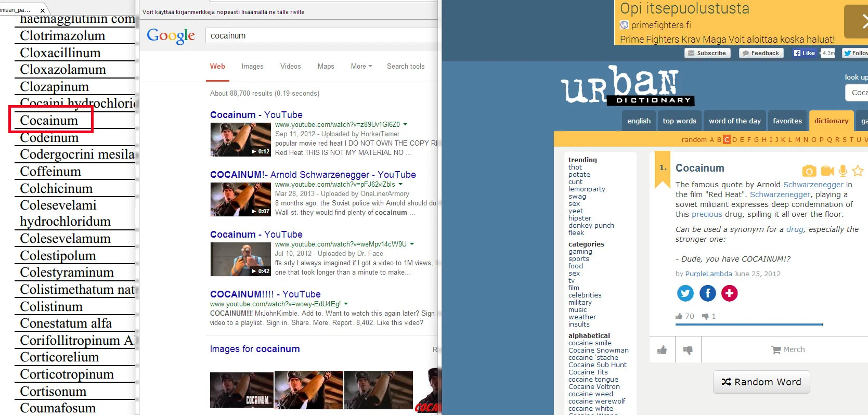Viewport: 868px width, 415px height.
Task: Expand the More dropdown in Google search
Action: [361, 67]
